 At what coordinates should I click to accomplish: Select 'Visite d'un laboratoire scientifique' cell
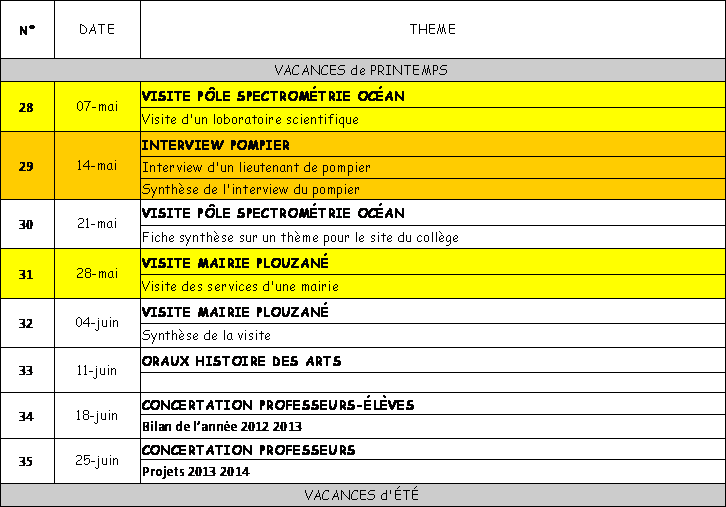pos(250,120)
